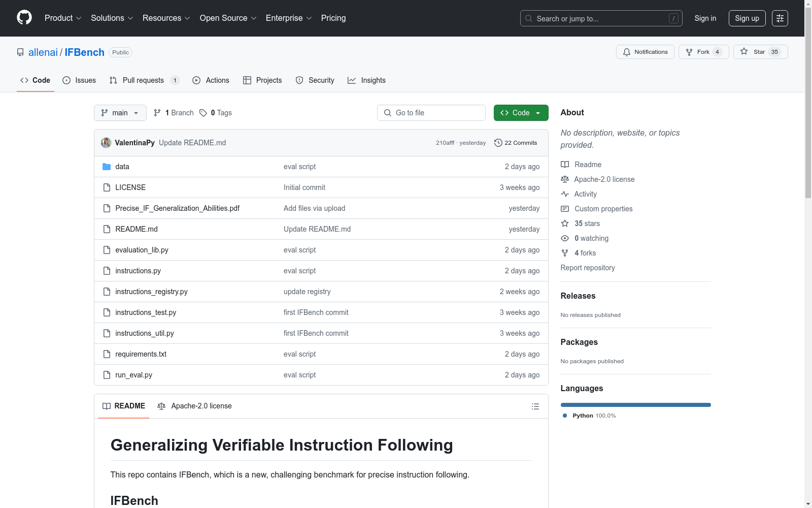Click the GitHub logo icon
Viewport: 812px width, 508px height.
click(x=24, y=18)
